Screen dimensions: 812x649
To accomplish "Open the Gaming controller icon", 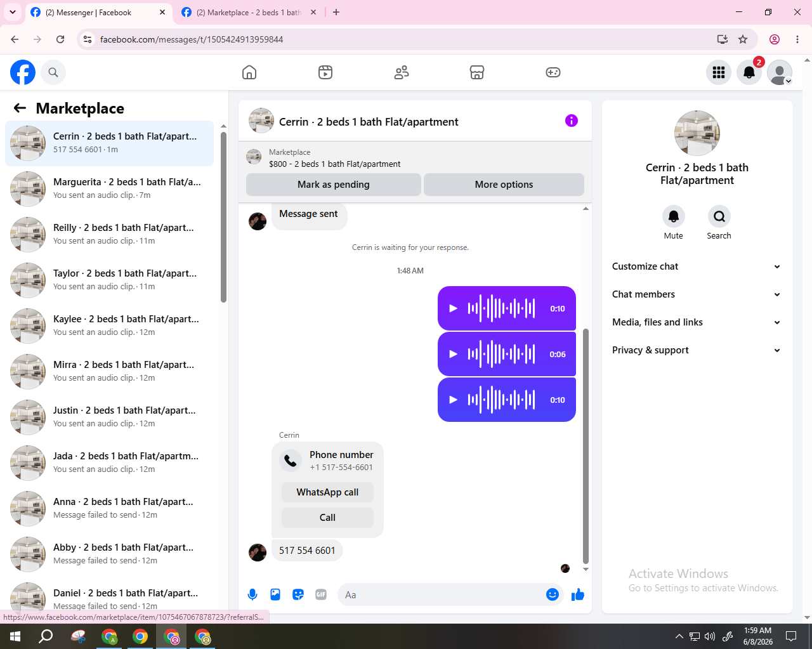I will click(x=553, y=72).
